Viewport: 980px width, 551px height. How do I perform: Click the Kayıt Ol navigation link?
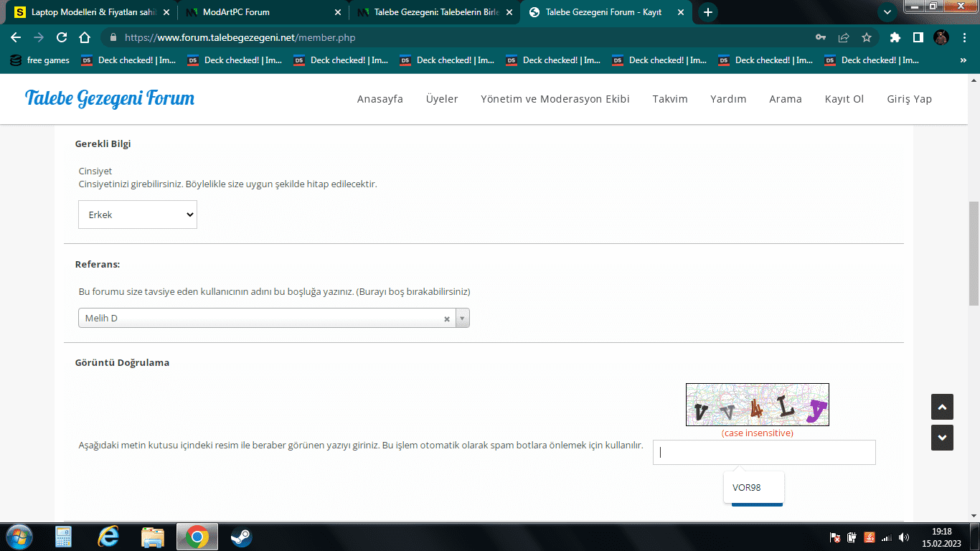844,99
